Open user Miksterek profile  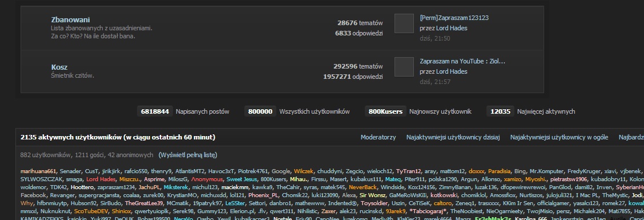pyautogui.click(x=176, y=187)
